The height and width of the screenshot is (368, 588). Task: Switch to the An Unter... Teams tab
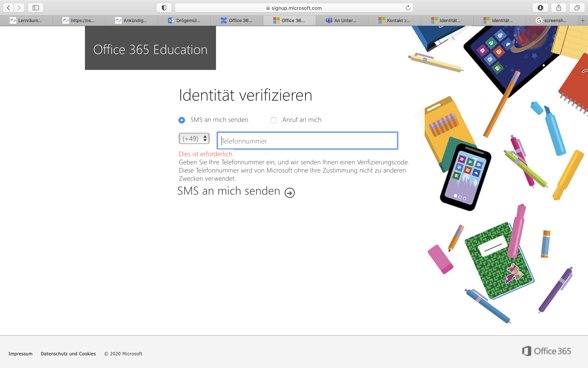(x=342, y=21)
